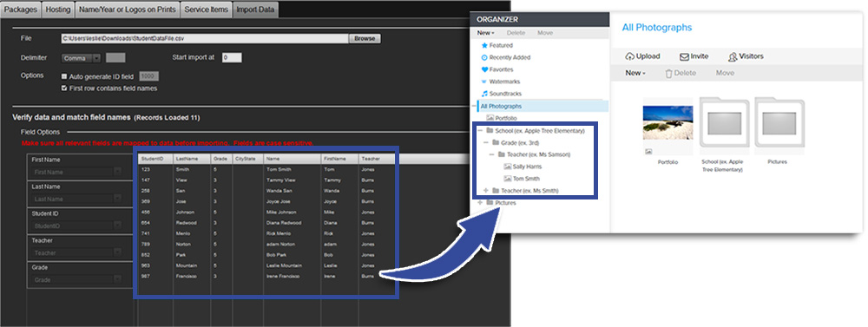The width and height of the screenshot is (868, 327).
Task: Click the Pictures folder icon in tree
Action: [490, 203]
